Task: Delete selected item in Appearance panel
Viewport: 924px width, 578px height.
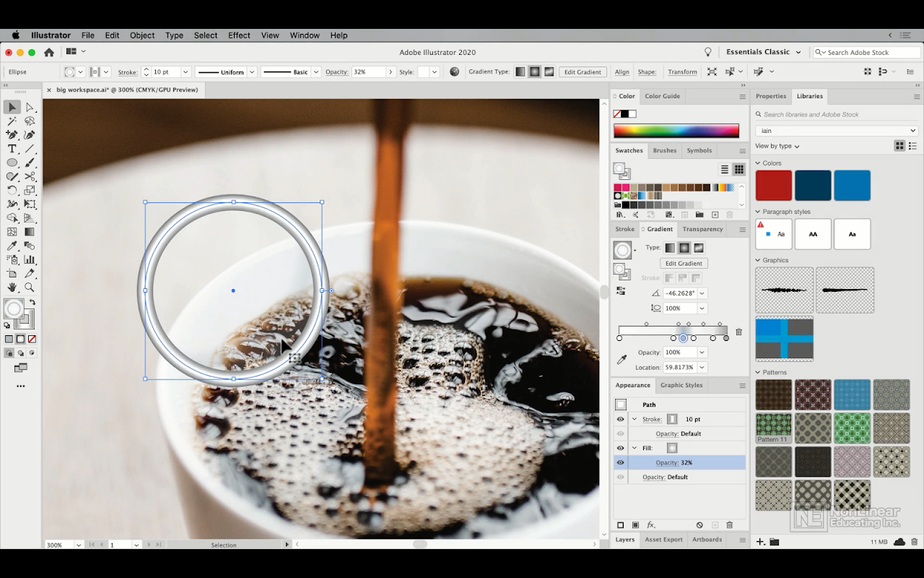Action: pos(730,525)
